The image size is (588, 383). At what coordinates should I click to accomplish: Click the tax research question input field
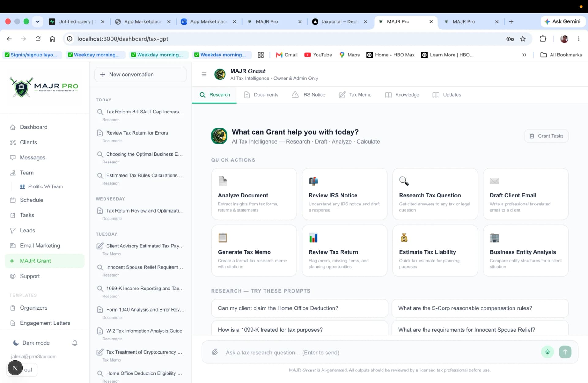pyautogui.click(x=380, y=353)
